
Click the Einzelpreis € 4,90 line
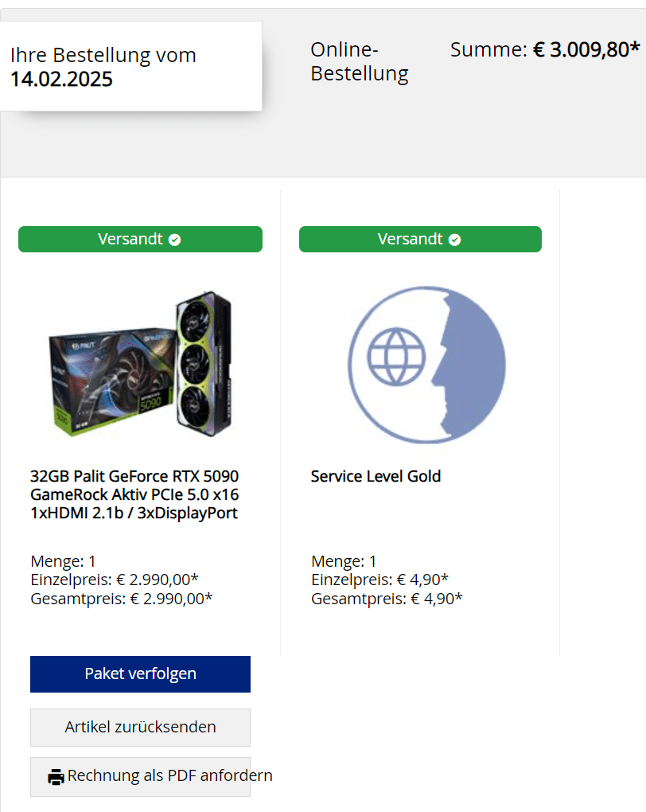379,580
